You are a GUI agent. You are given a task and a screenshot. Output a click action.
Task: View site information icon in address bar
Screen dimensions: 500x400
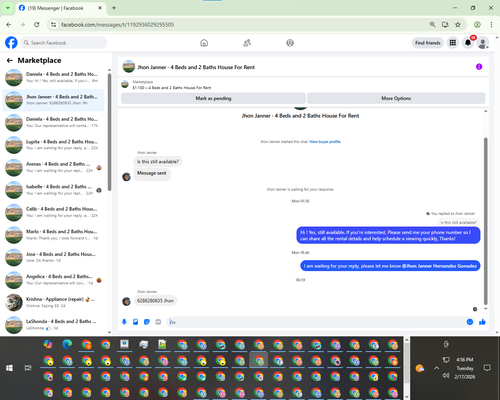53,24
